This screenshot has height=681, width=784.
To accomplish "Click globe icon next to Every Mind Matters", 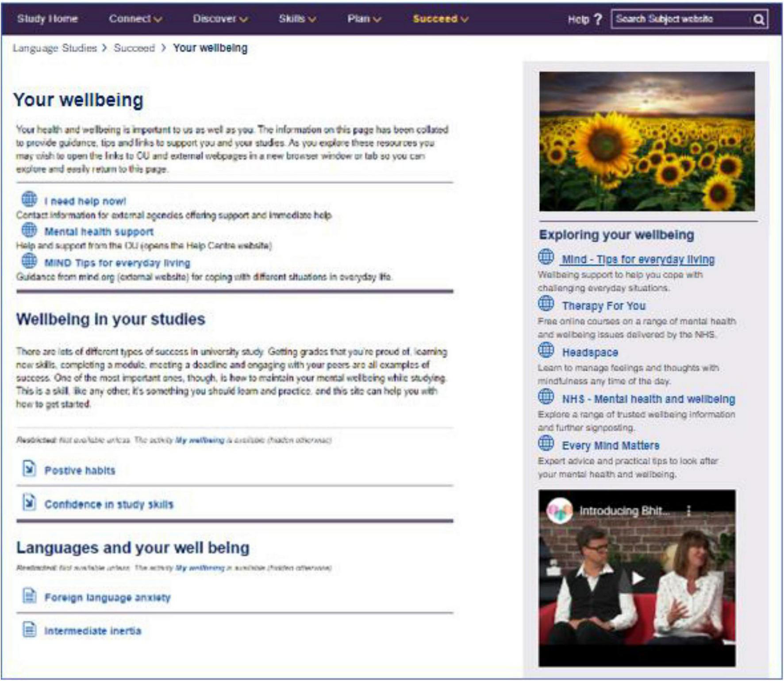I will 546,443.
